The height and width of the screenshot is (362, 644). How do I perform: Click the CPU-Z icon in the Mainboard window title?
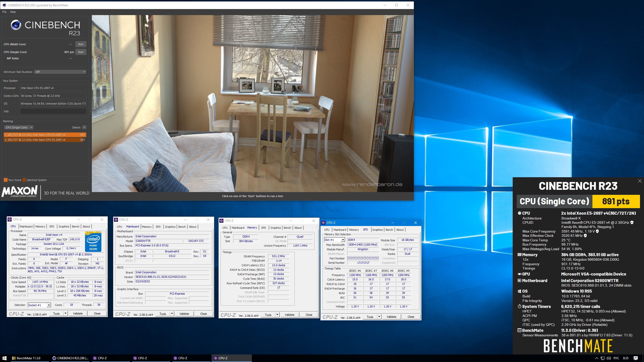tap(116, 220)
